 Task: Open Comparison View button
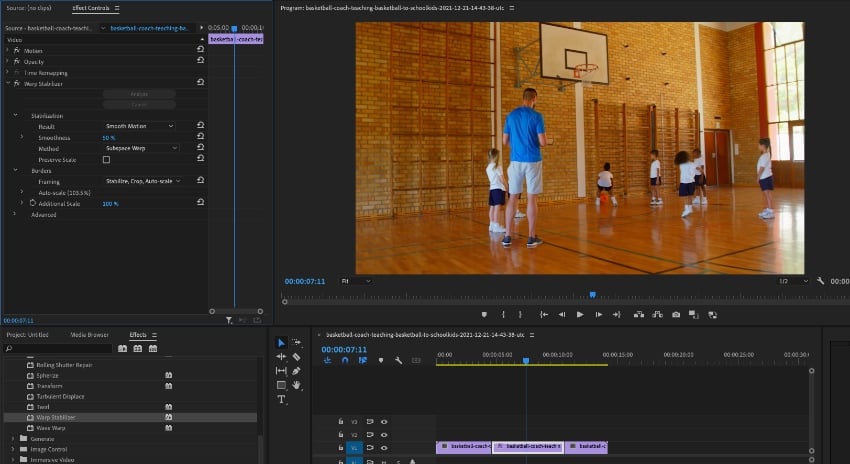click(693, 314)
